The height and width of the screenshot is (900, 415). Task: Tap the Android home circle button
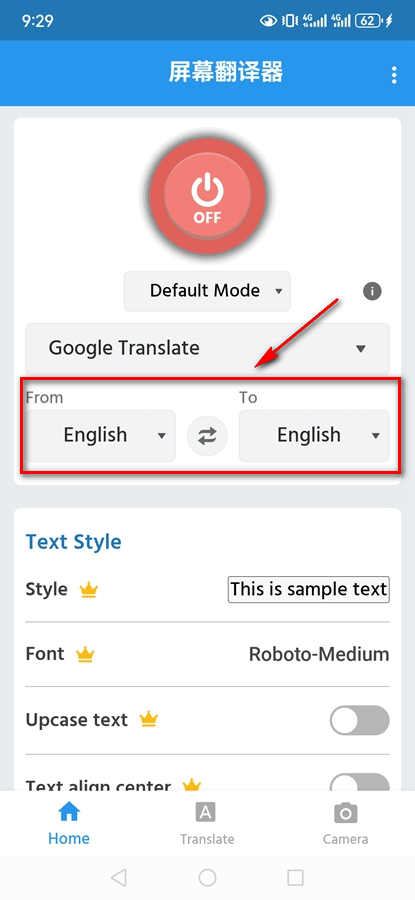coord(207,877)
